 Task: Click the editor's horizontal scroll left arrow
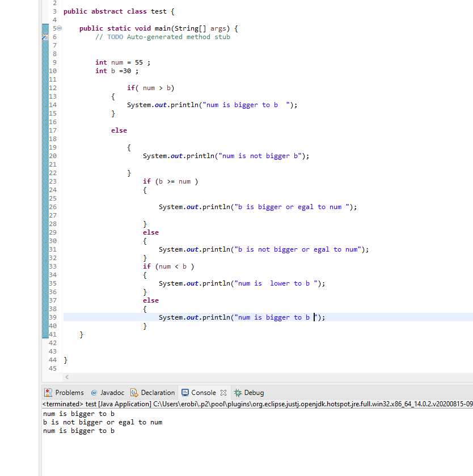click(x=67, y=377)
